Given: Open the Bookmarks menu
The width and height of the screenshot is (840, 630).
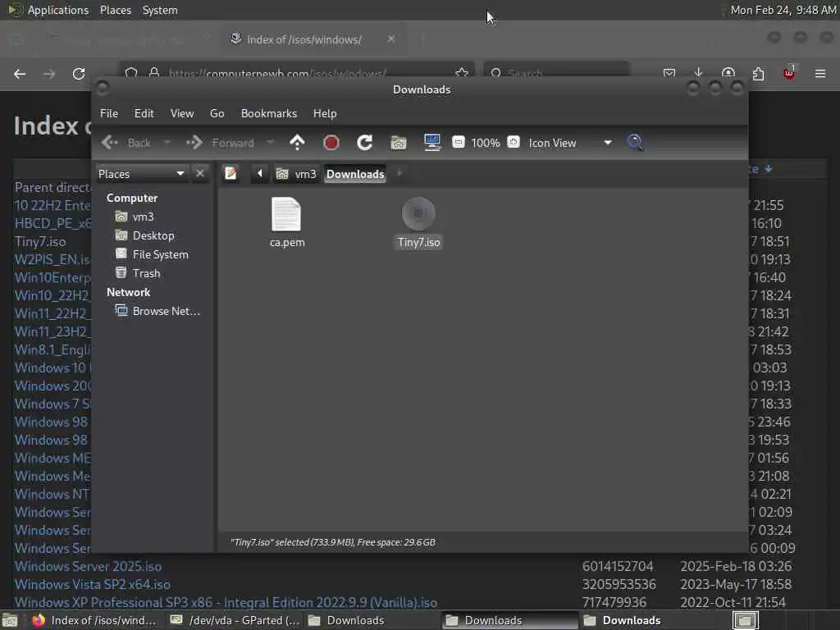Looking at the screenshot, I should coord(269,113).
